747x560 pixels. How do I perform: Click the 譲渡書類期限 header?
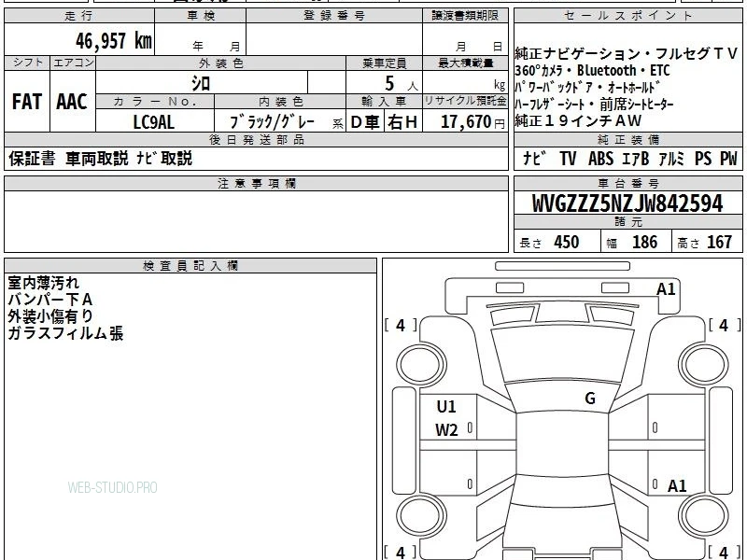(x=465, y=16)
